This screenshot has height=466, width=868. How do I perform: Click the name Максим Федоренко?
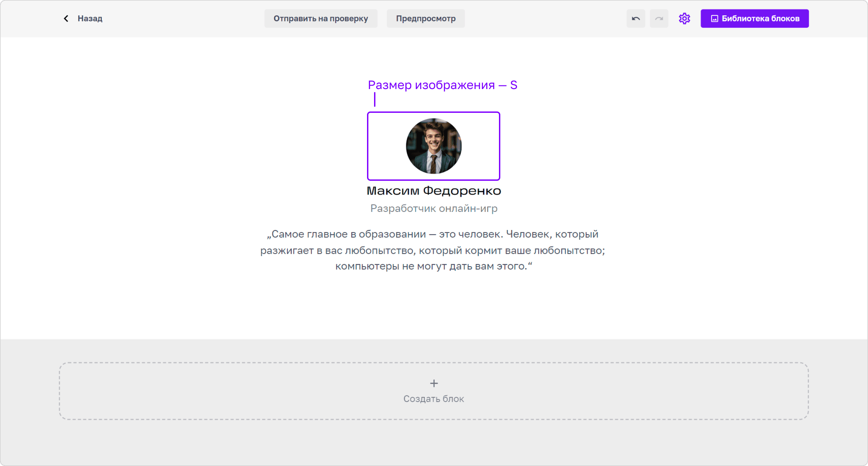coord(434,191)
